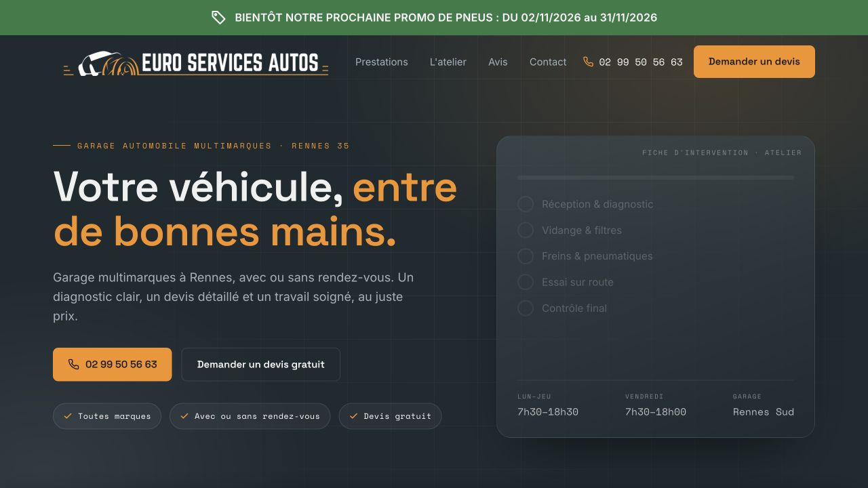
Task: Click the Toutes marques badge text
Action: tap(115, 416)
